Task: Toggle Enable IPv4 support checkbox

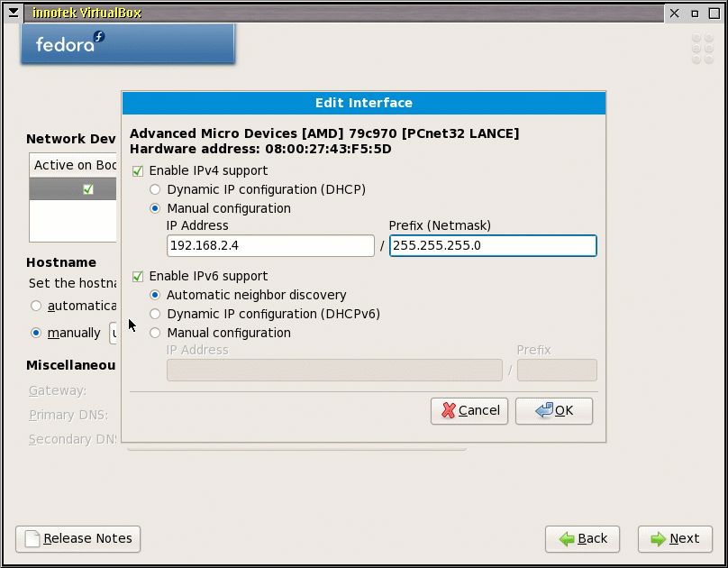Action: coord(138,171)
